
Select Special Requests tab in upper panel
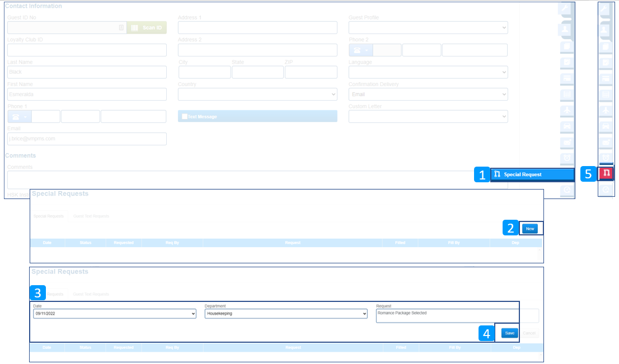click(48, 216)
